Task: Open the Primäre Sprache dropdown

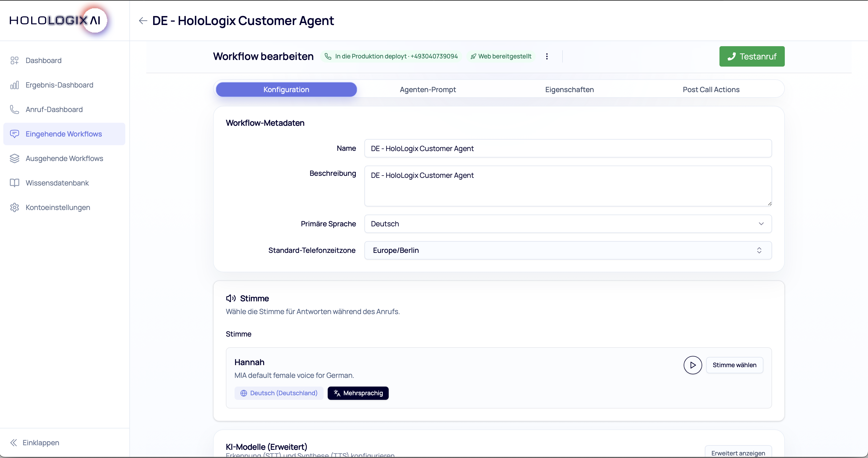Action: point(568,224)
